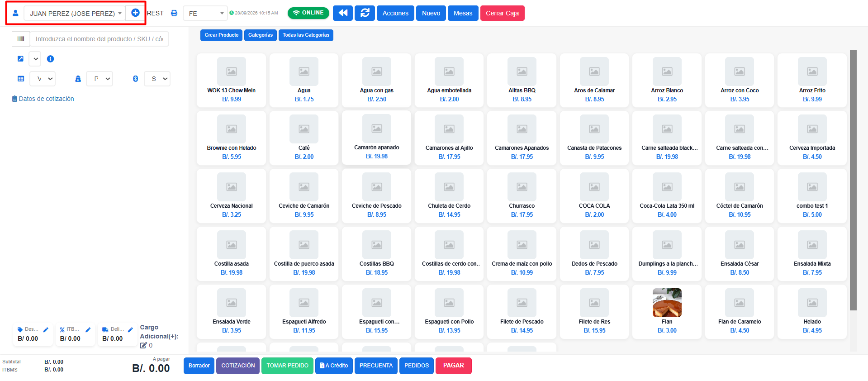
Task: Edit the discount amount with the pencil icon
Action: (46, 330)
